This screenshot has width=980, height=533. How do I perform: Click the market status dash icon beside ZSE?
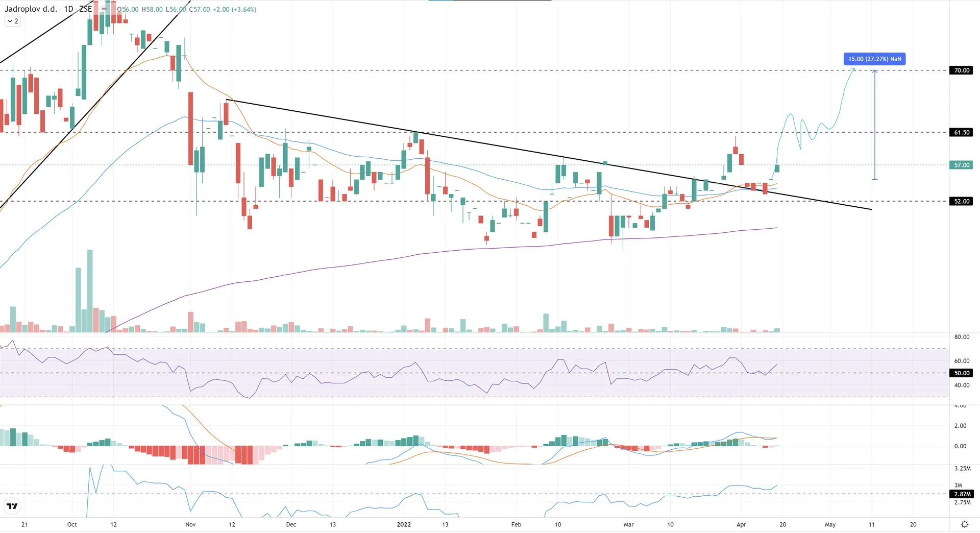pos(104,9)
